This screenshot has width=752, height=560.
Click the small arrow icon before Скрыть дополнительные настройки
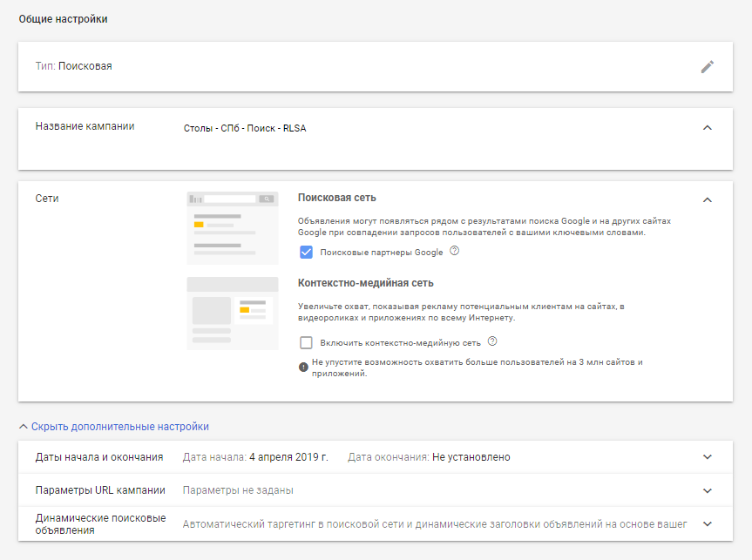(x=24, y=427)
